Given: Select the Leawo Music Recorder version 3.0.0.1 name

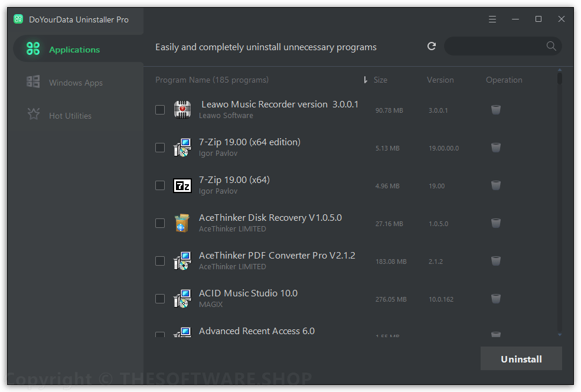Looking at the screenshot, I should pyautogui.click(x=280, y=104).
